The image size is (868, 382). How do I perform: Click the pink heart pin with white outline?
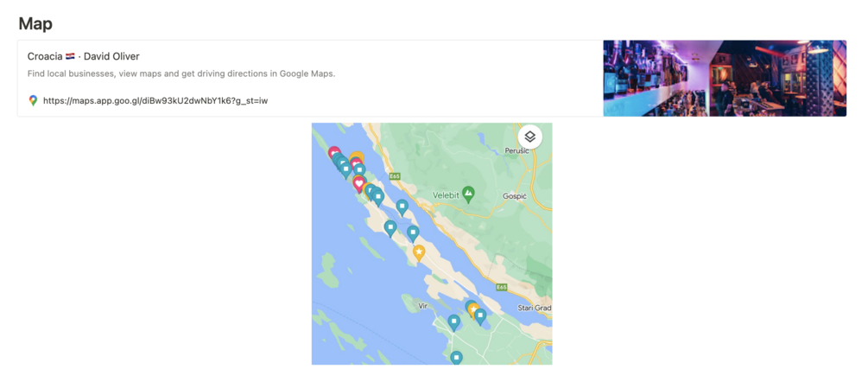click(359, 183)
